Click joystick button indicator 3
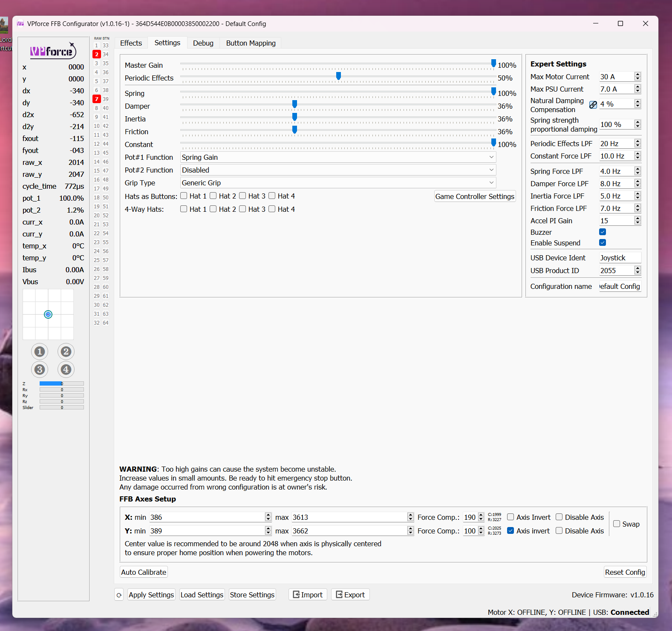 [x=40, y=369]
